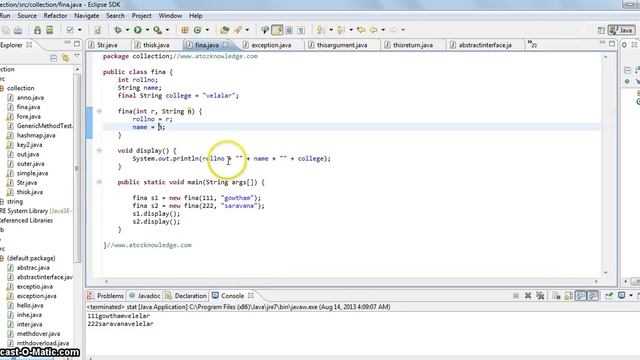Toggle Pin Console button
Screen dimensions: 640x360
pyautogui.click(x=609, y=296)
